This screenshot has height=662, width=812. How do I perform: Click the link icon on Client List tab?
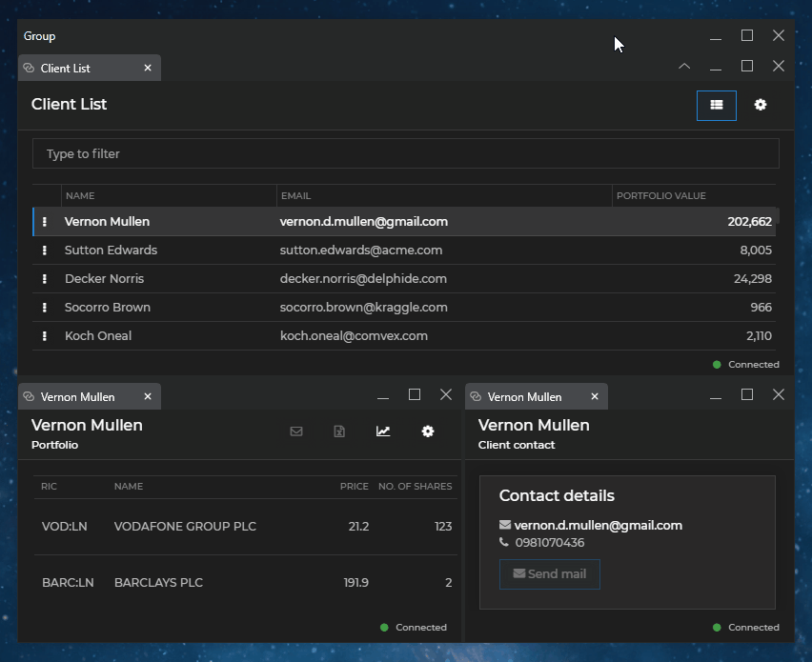point(29,69)
